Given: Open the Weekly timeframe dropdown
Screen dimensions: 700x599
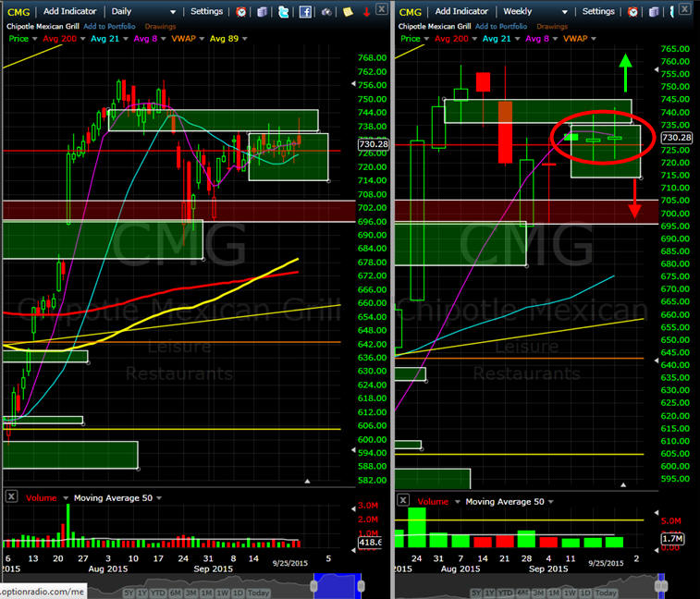Looking at the screenshot, I should point(565,12).
